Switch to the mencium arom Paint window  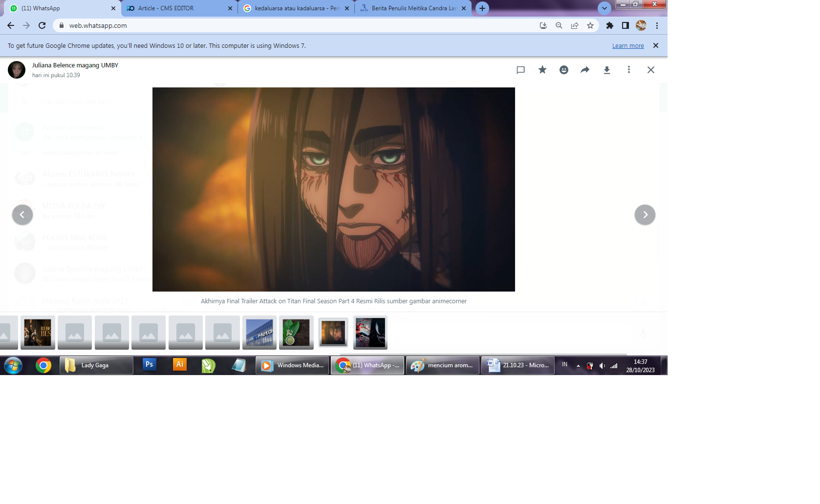pos(443,365)
